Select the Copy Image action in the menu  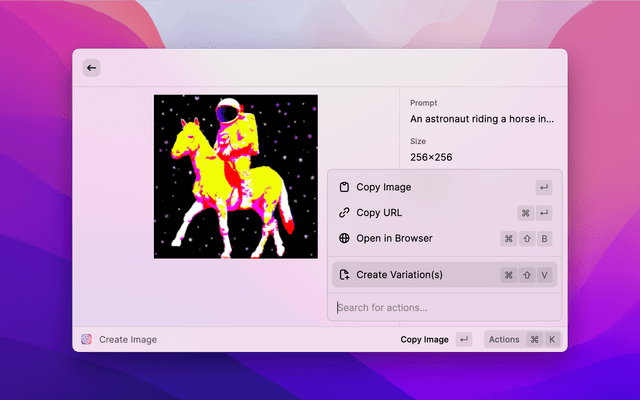[x=384, y=187]
